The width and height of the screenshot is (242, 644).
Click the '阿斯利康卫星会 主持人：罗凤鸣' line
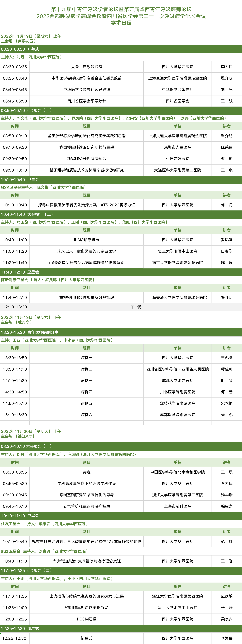click(x=48, y=280)
